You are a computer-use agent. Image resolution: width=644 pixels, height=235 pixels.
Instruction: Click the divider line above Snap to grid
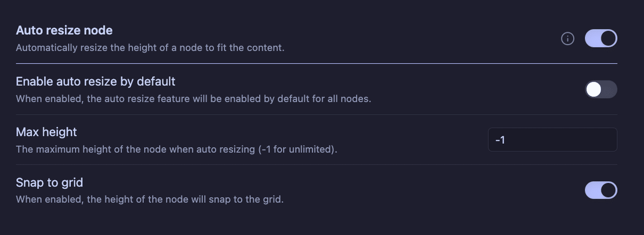click(317, 165)
